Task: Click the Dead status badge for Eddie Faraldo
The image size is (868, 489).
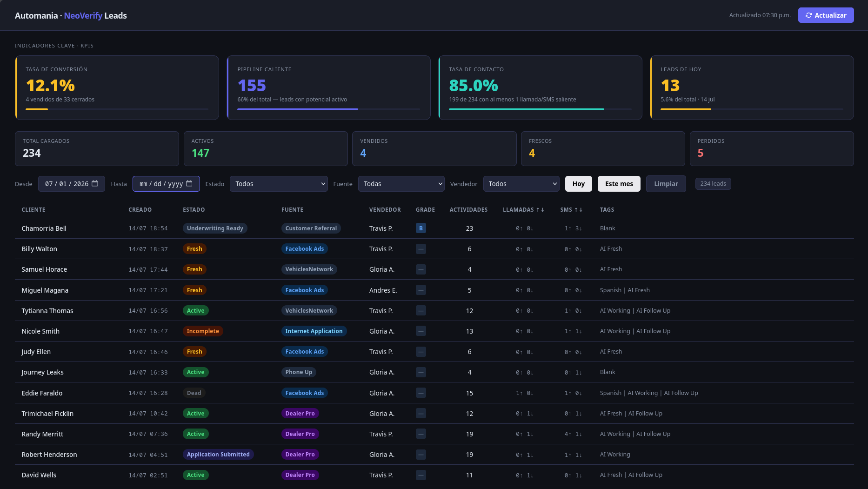Action: coord(194,393)
